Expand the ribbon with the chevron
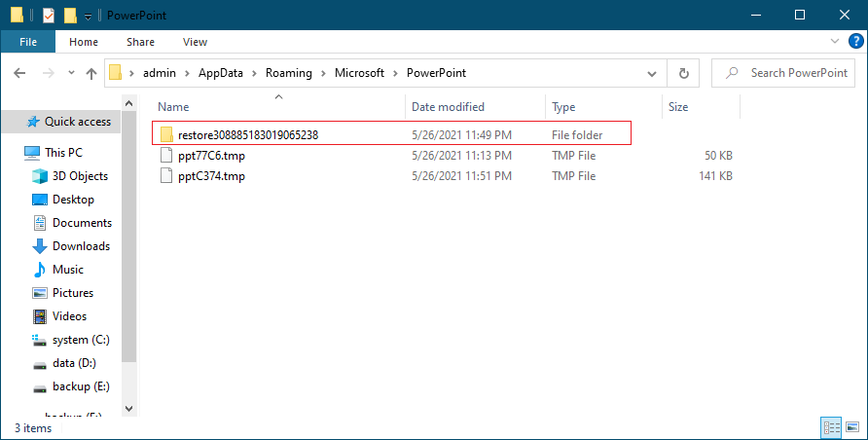The image size is (868, 440). (x=835, y=41)
